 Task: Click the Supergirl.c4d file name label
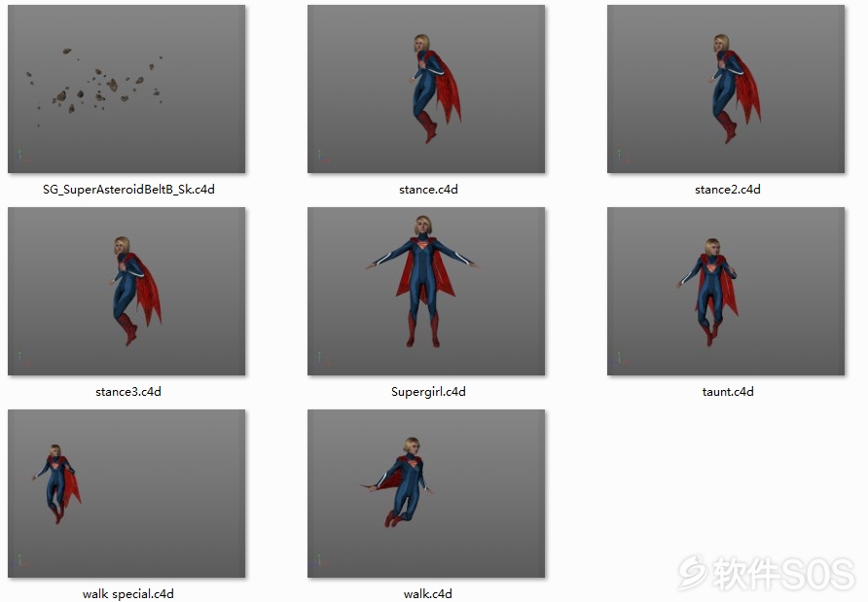tap(428, 392)
